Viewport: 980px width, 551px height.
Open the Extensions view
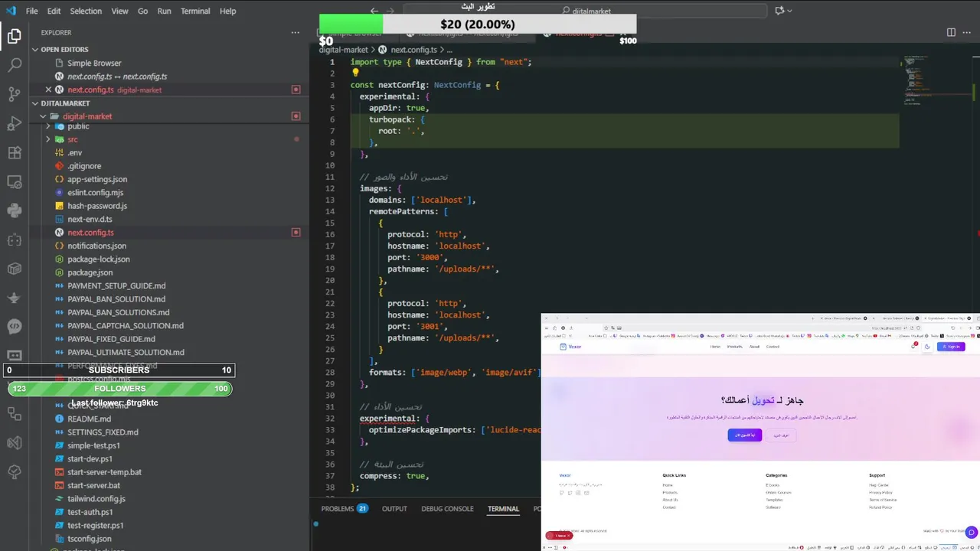pyautogui.click(x=15, y=152)
